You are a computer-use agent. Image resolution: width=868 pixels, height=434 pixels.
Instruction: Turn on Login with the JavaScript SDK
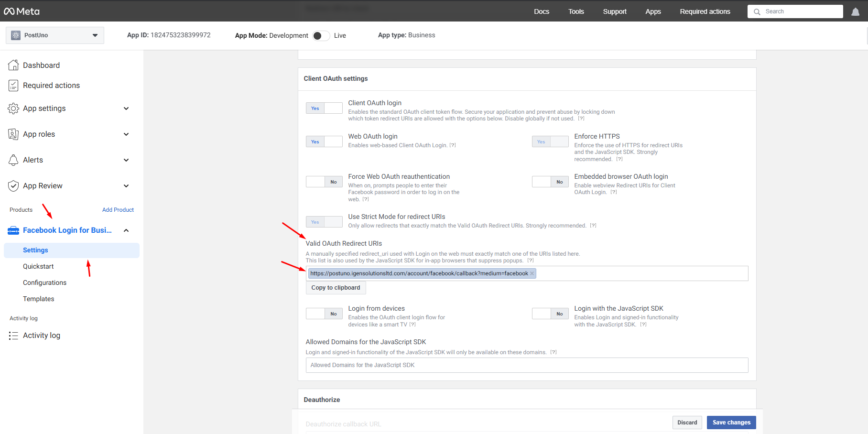click(x=550, y=314)
